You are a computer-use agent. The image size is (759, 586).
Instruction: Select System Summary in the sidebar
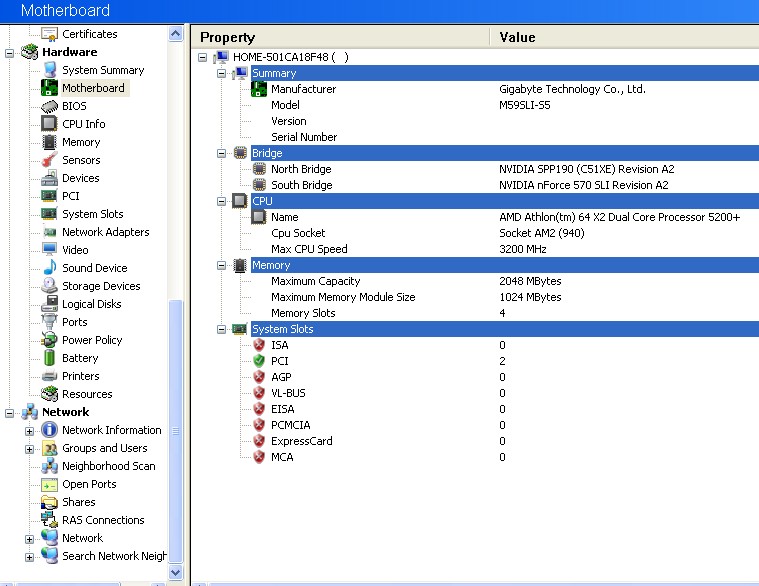[x=103, y=70]
